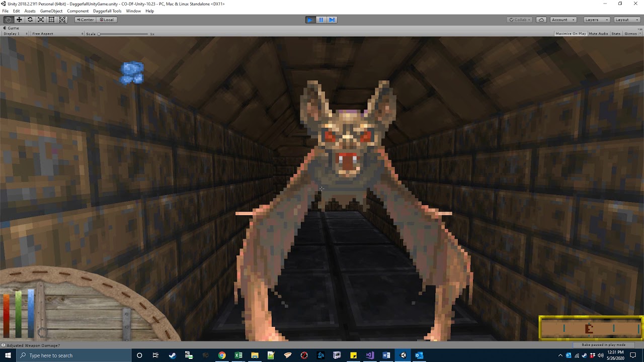Open the Free Aspect dropdown
644x362 pixels.
(57, 34)
